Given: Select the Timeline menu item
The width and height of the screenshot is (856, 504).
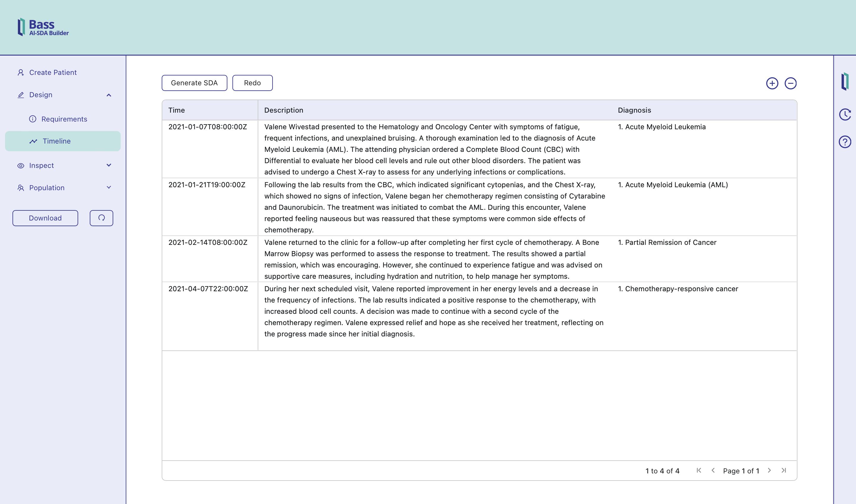Looking at the screenshot, I should click(x=63, y=141).
